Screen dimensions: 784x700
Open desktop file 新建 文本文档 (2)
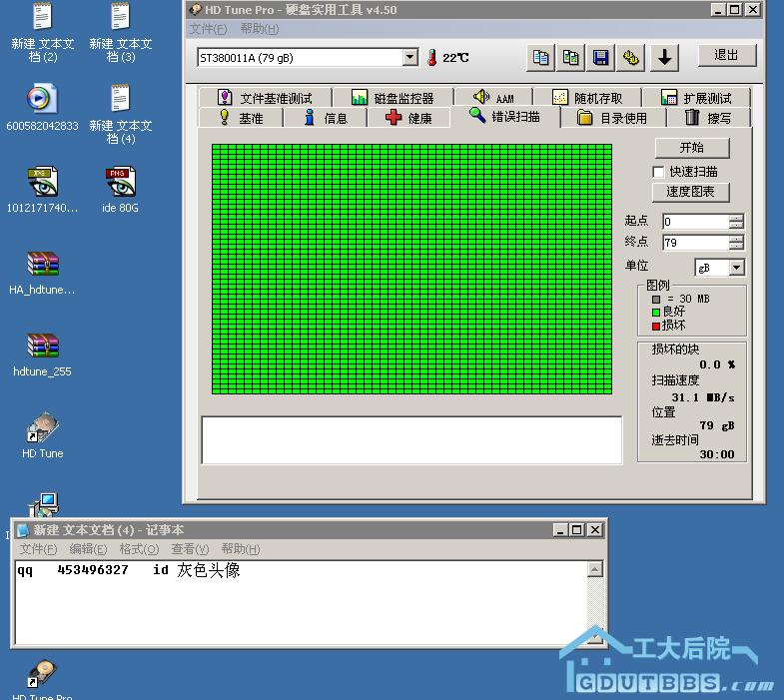click(x=43, y=33)
